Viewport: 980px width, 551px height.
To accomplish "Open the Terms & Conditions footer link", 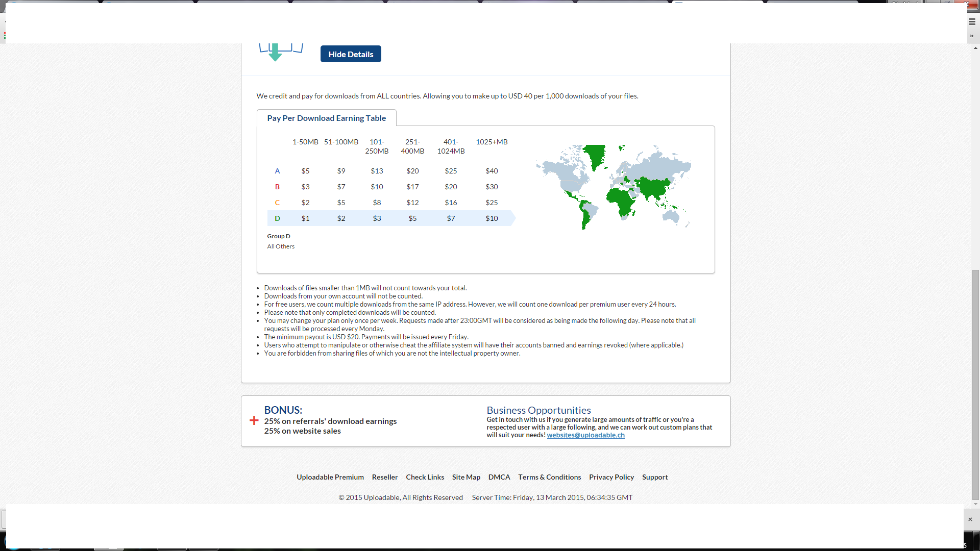I will (549, 477).
